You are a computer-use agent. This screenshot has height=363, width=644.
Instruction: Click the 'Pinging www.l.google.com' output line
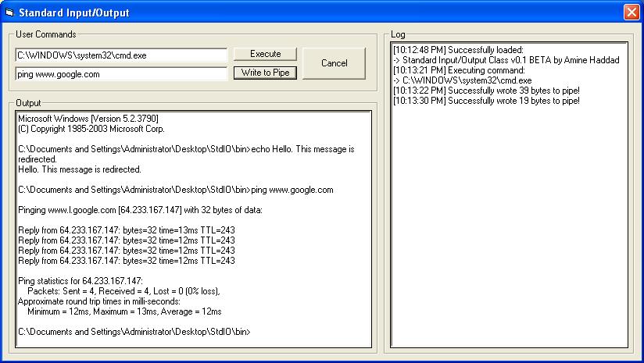coord(141,210)
